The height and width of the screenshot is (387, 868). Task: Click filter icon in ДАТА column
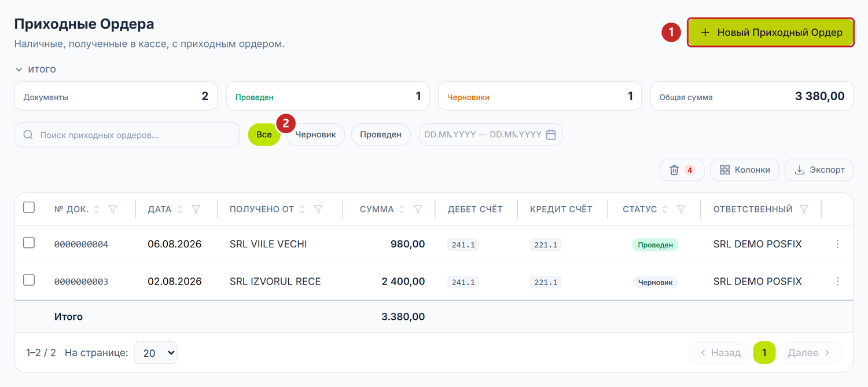196,209
